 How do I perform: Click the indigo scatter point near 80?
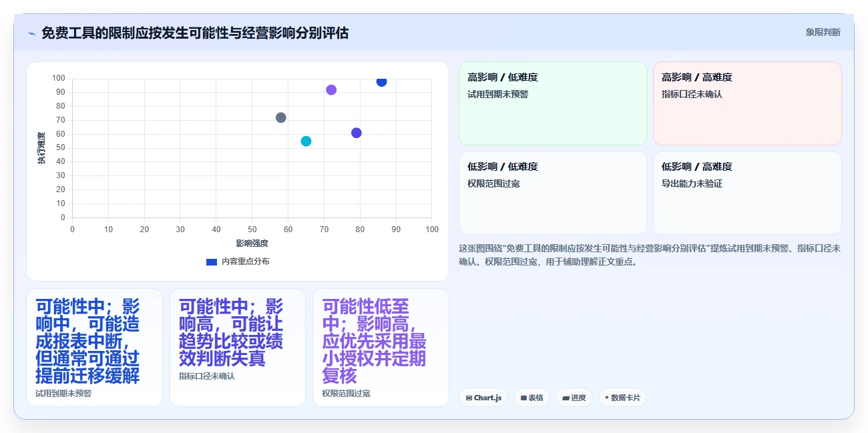coord(357,133)
